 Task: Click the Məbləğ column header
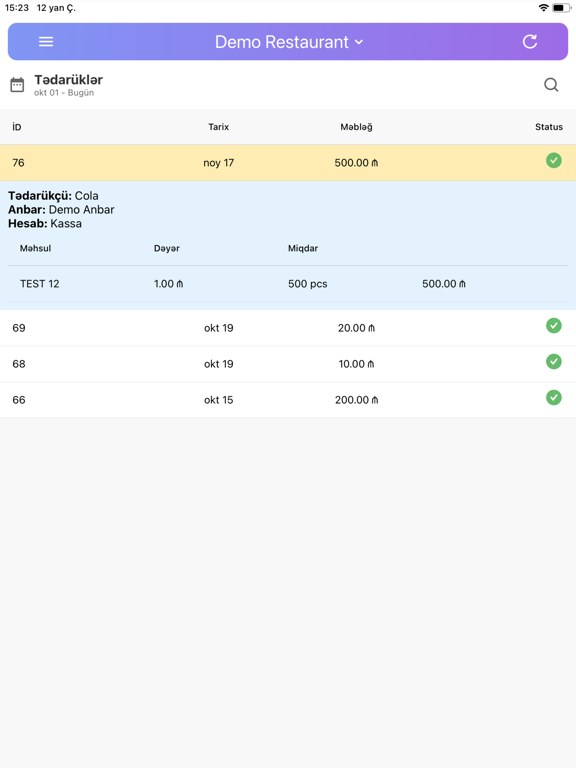[356, 127]
